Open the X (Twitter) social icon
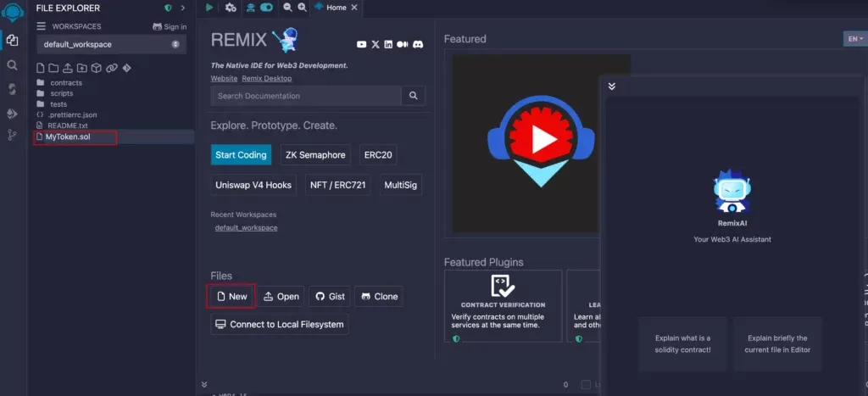The width and height of the screenshot is (868, 396). pos(376,44)
